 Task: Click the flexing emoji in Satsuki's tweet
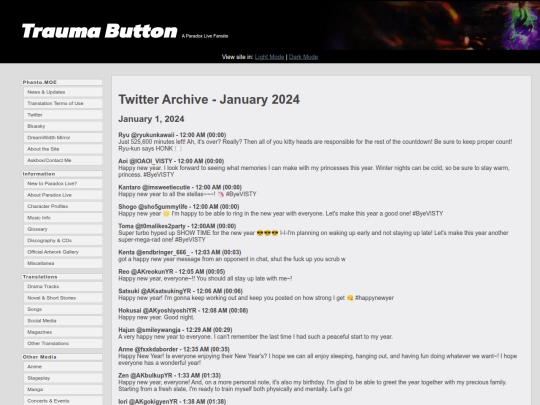tap(350, 298)
